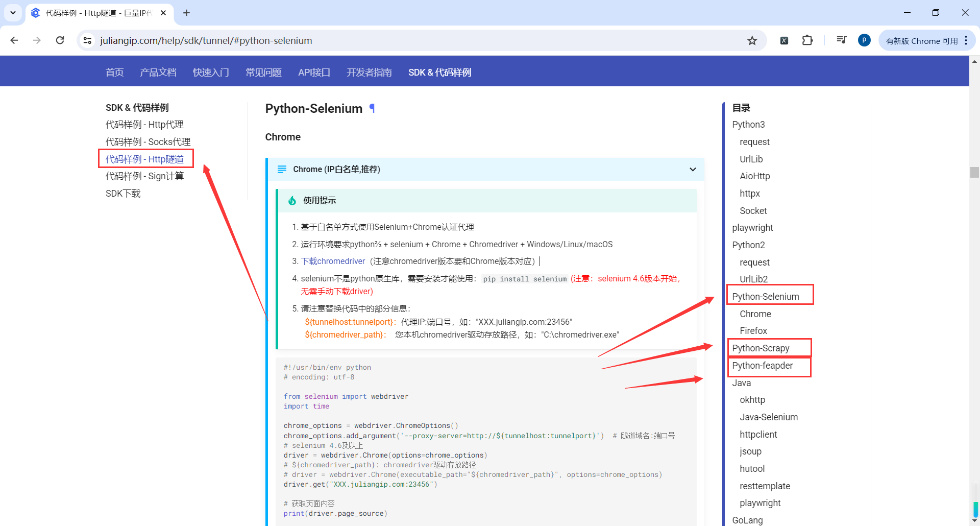This screenshot has width=980, height=526.
Task: Click the Chrome subheading text
Action: click(283, 137)
